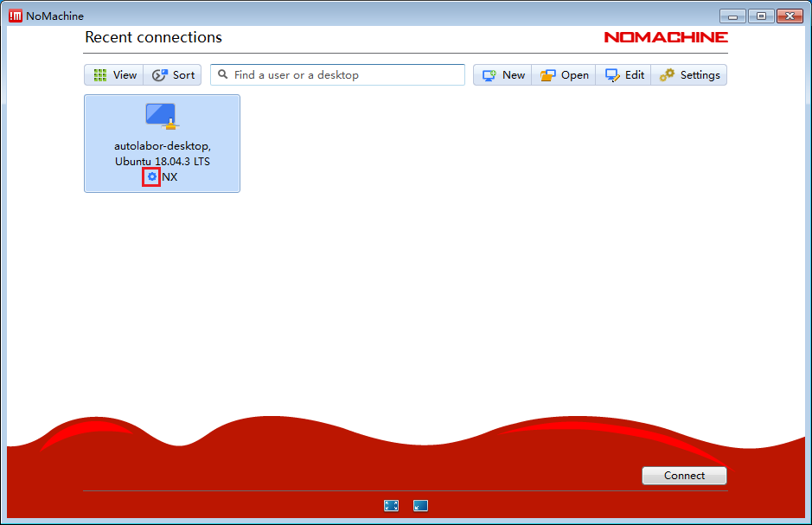
Task: Select the 'Ubuntu 18.04.3 LTS' connection name text
Action: [163, 161]
